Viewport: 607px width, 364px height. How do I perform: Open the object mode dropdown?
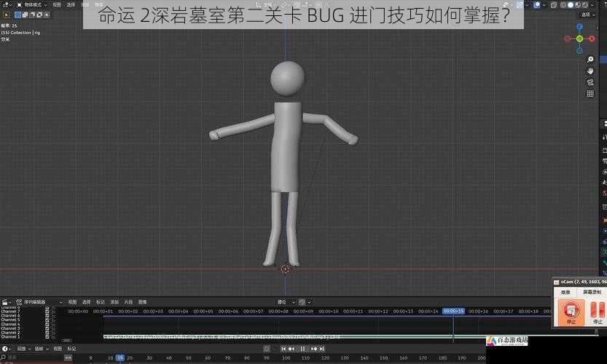[32, 4]
